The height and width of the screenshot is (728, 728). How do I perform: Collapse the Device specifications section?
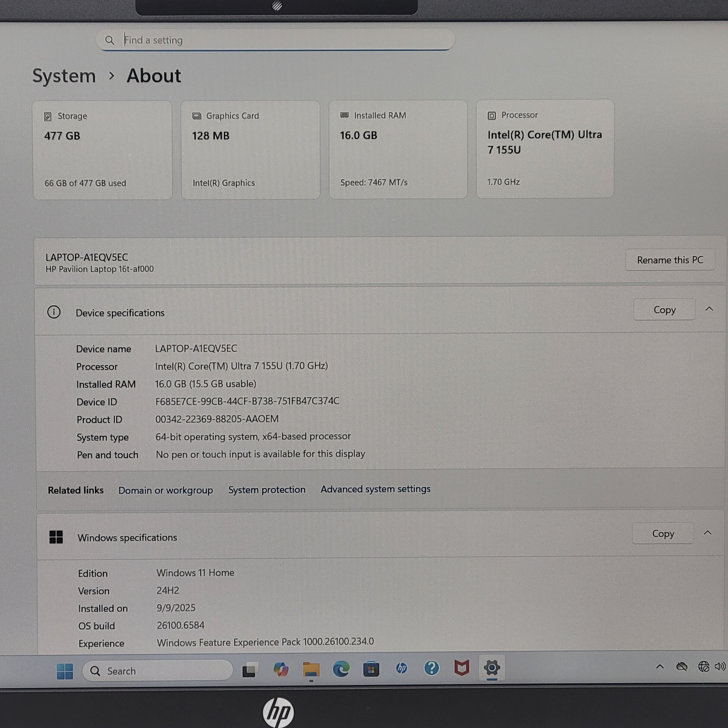[709, 309]
